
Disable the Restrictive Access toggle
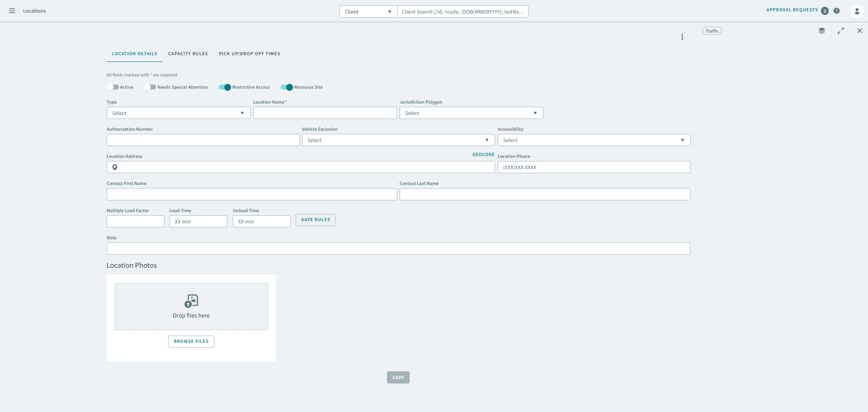click(x=225, y=87)
